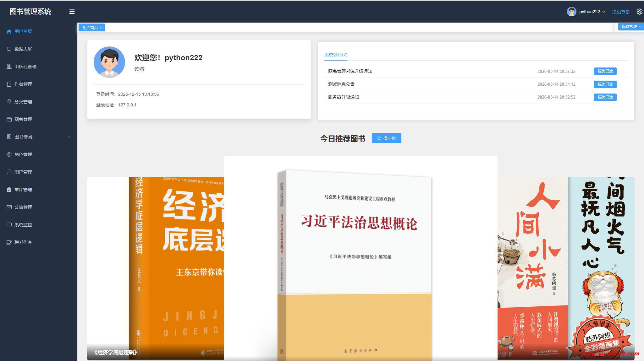Screen dimensions: 644x361
Task: Click the 角色管理 gear icon
Action: click(9, 154)
